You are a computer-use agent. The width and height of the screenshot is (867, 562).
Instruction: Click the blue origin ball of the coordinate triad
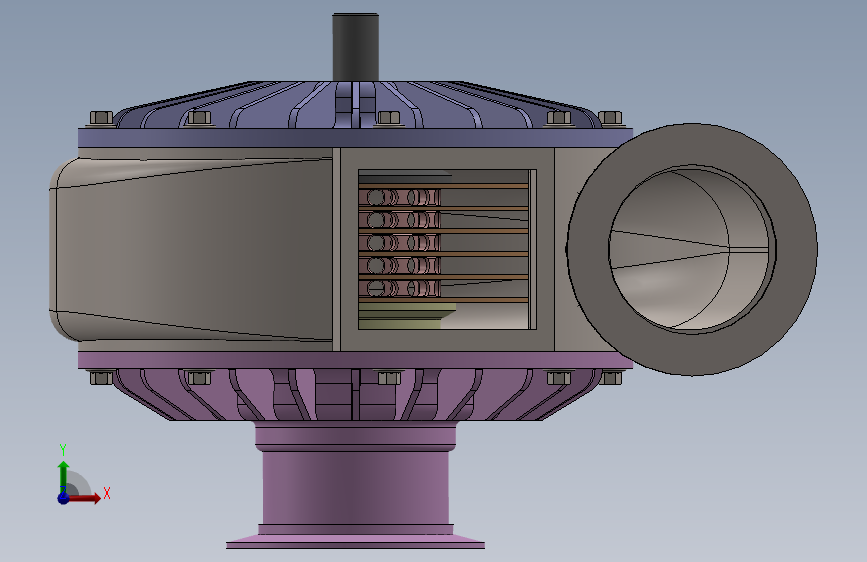point(63,498)
